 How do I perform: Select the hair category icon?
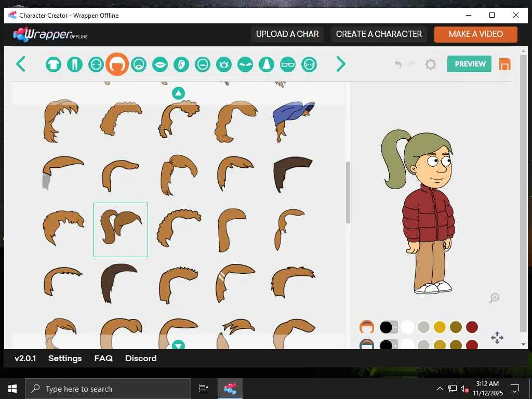coord(117,64)
